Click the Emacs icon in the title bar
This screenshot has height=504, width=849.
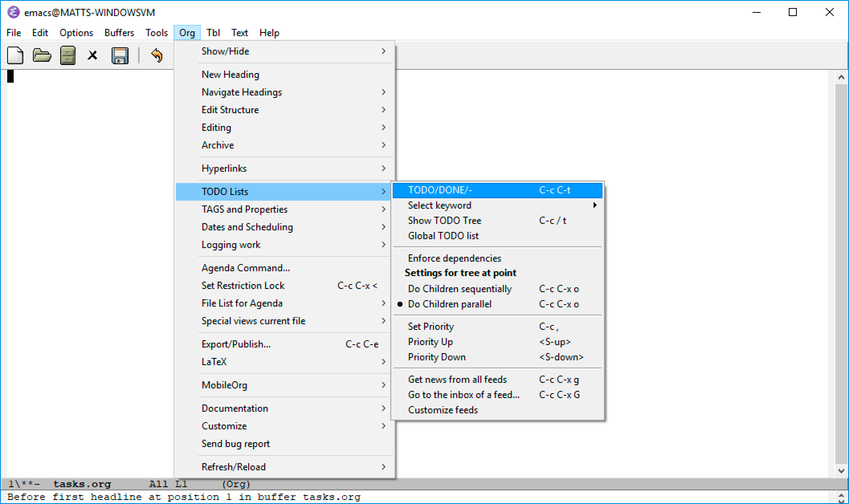10,12
